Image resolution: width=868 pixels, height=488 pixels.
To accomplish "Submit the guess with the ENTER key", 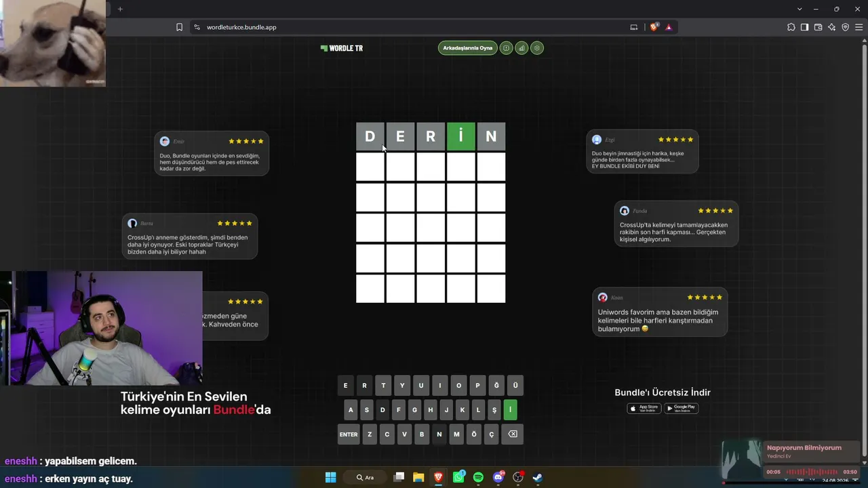I will [349, 434].
